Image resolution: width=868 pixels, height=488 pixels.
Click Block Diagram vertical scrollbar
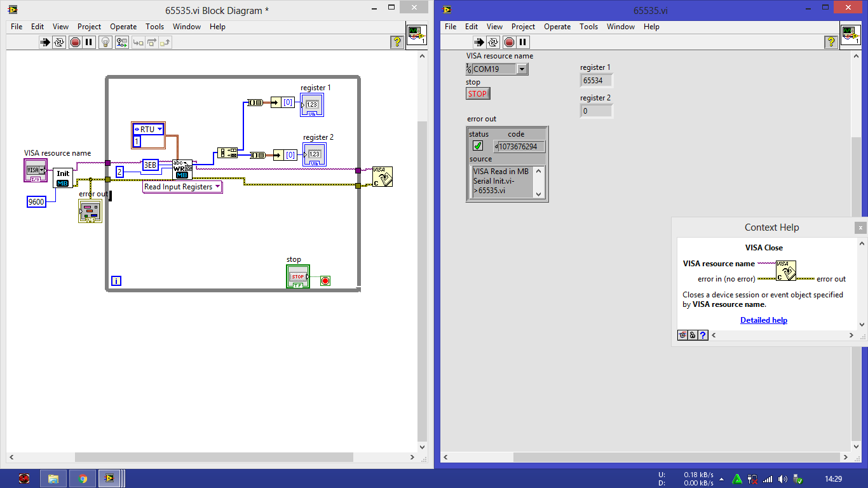click(422, 252)
